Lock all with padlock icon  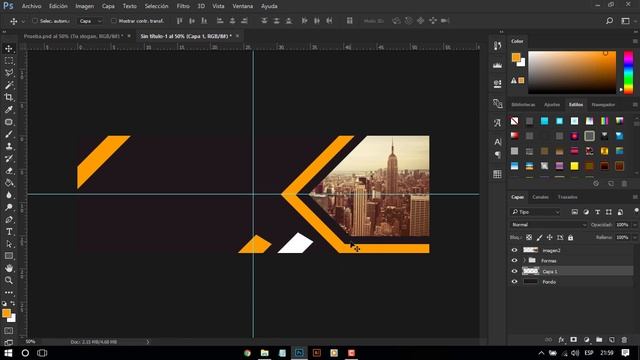(x=571, y=238)
